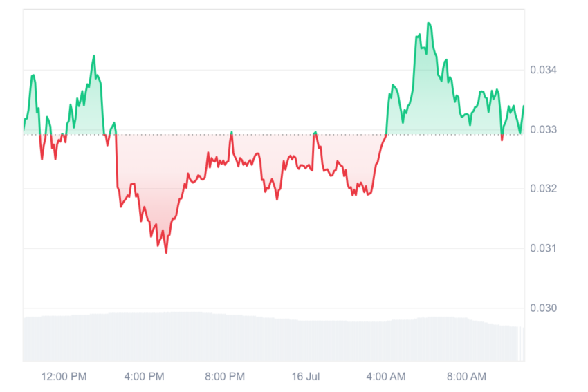588x392 pixels.
Task: Click the last volume bar at right edge
Action: tap(523, 344)
